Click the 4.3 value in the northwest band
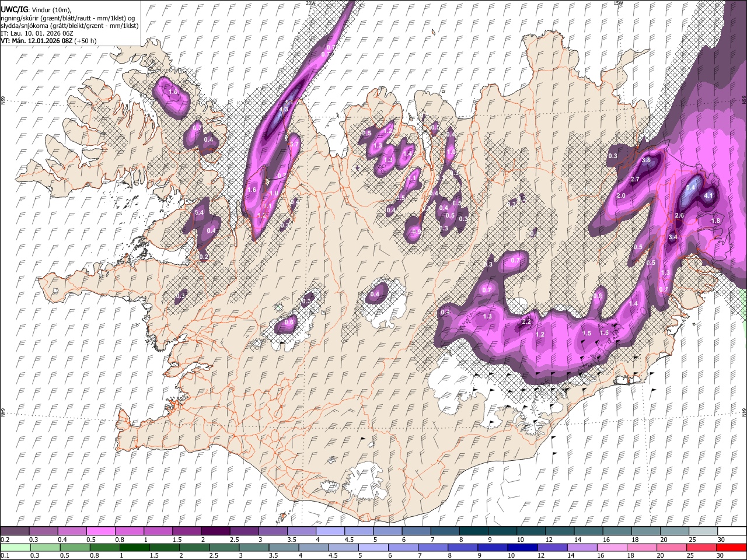This screenshot has height=560, width=747. (x=284, y=109)
